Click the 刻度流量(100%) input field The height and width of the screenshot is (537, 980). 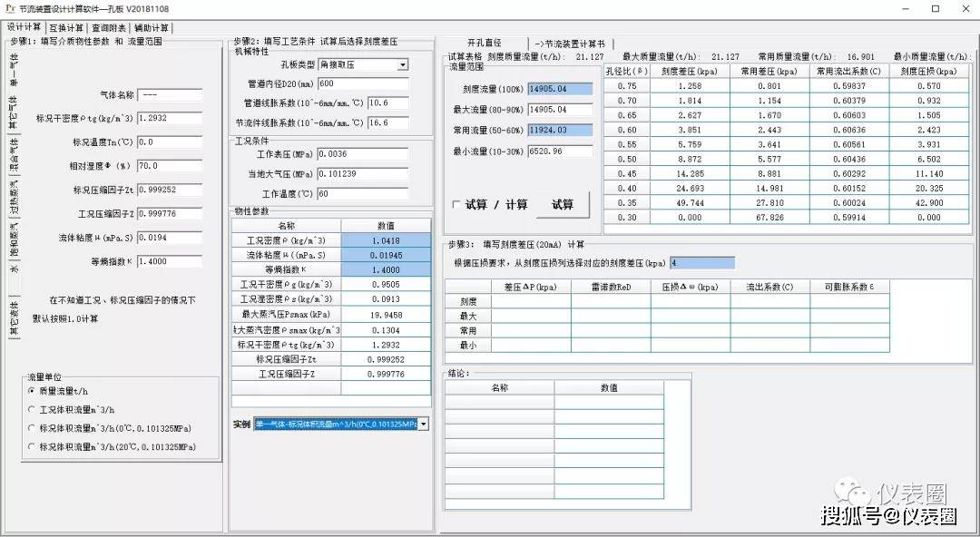click(559, 89)
